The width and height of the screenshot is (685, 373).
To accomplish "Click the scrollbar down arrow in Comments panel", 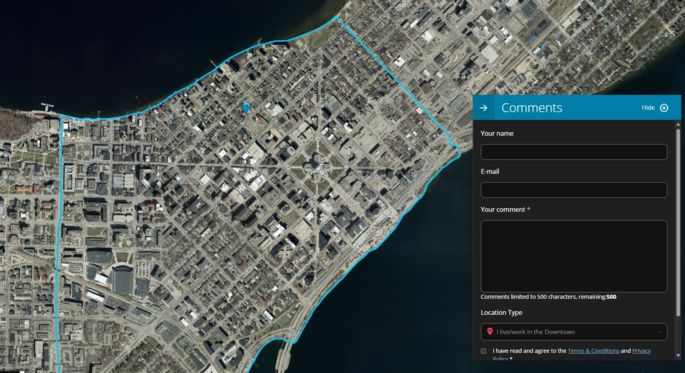I will point(678,355).
